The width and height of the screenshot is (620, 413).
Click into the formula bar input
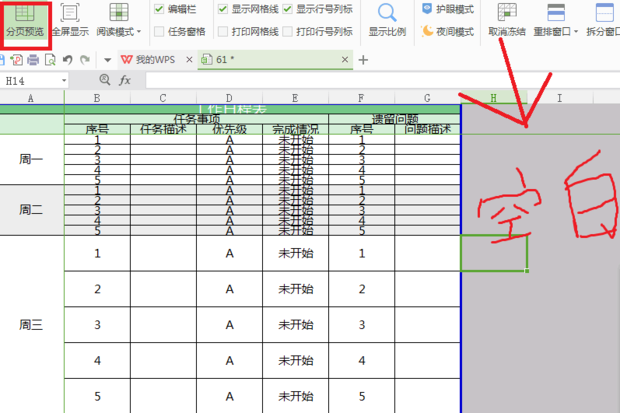383,80
